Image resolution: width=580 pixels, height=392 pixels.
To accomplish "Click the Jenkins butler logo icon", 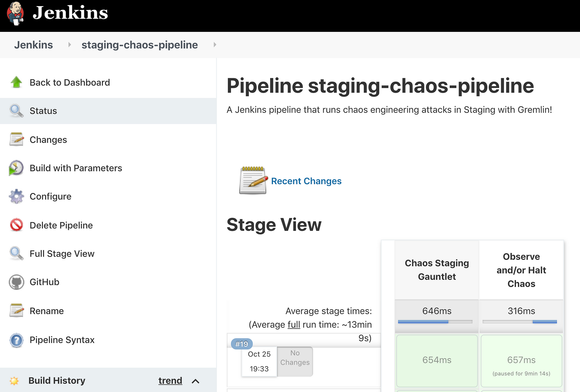I will [x=16, y=14].
